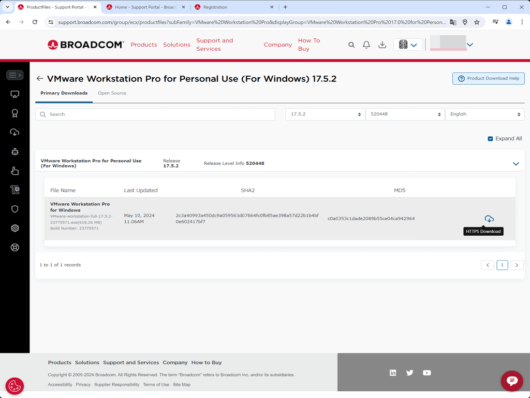Open the award ribbon icon in the sidebar
The height and width of the screenshot is (398, 530).
tap(15, 113)
